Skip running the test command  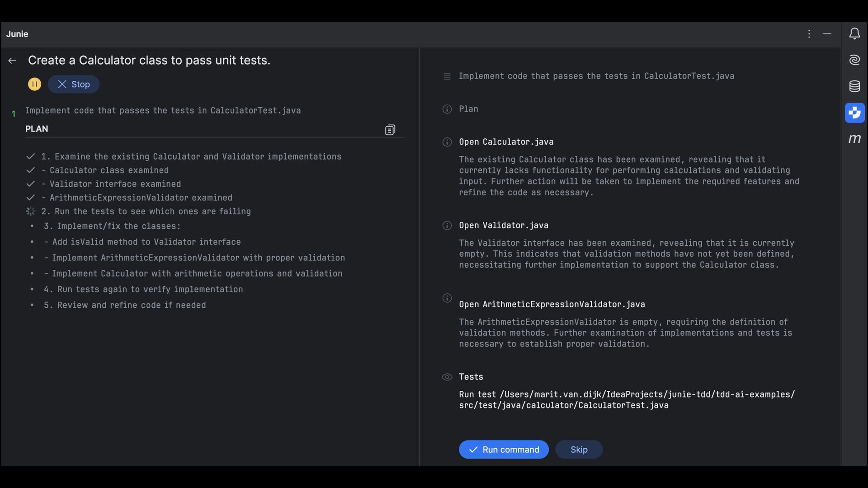579,450
